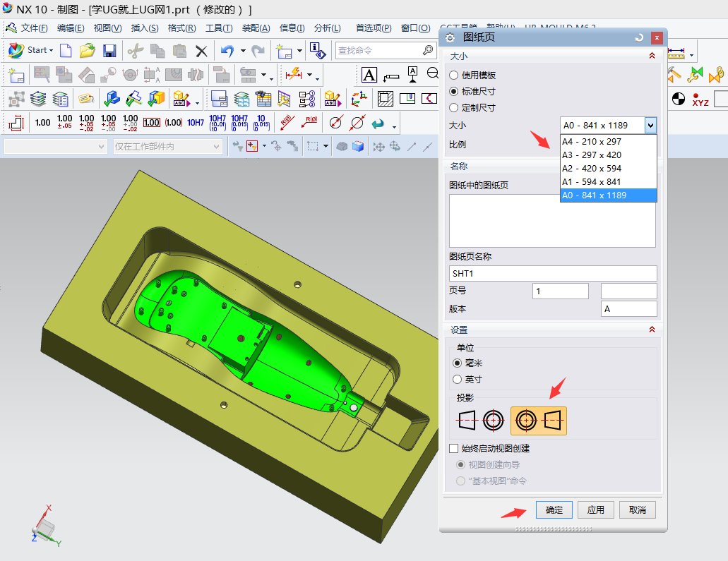Click the Undo arrow icon
Screen dimensions: 728x561
click(x=227, y=51)
